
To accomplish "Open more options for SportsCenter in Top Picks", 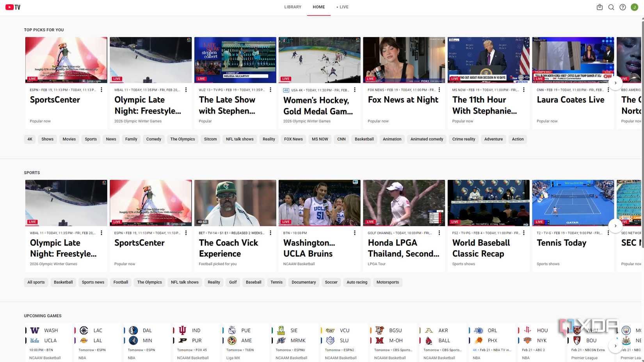I will [x=101, y=90].
